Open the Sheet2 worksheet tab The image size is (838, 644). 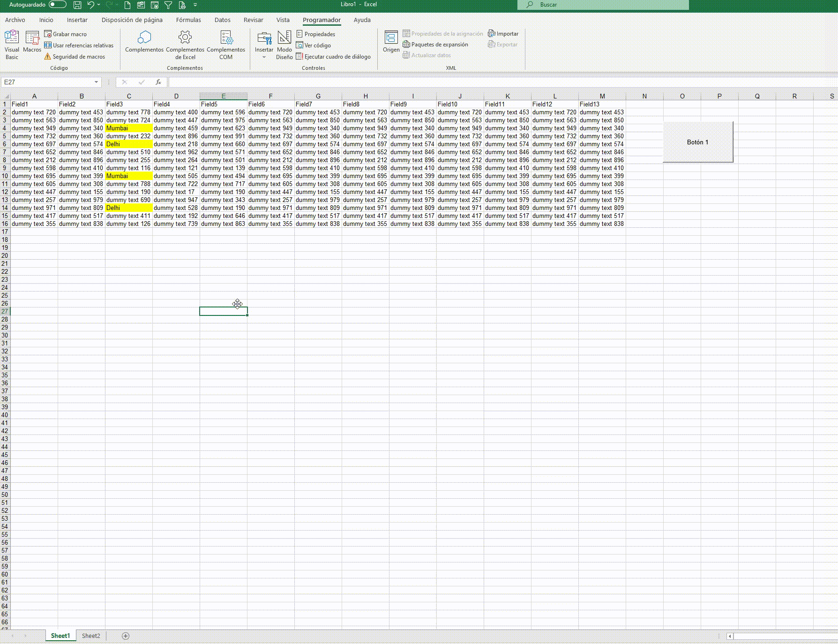pyautogui.click(x=90, y=636)
